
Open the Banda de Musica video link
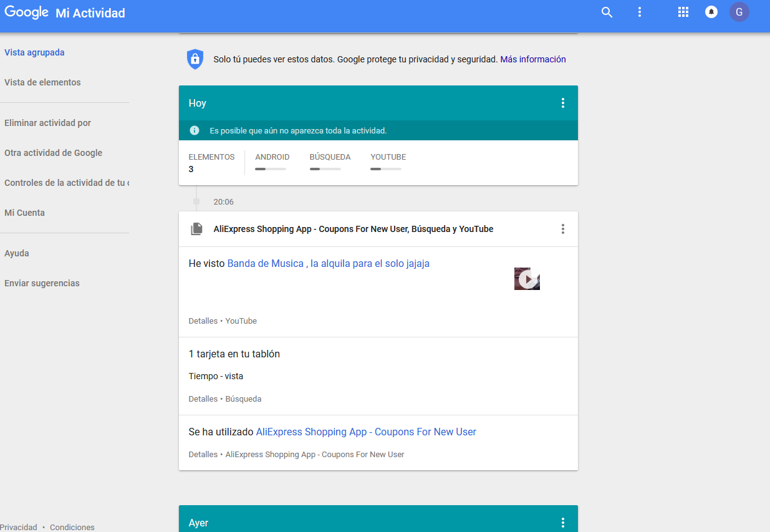coord(328,263)
